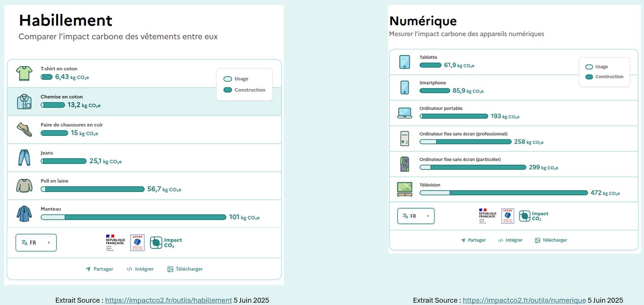Open the impactco2.fr/outils/habillement source link
This screenshot has width=644, height=305.
168,300
